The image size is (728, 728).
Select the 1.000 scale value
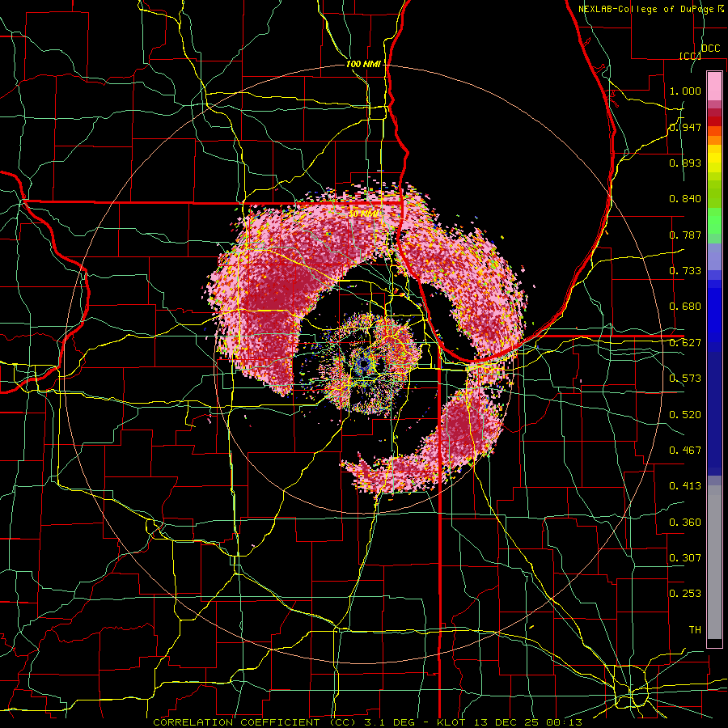[685, 91]
